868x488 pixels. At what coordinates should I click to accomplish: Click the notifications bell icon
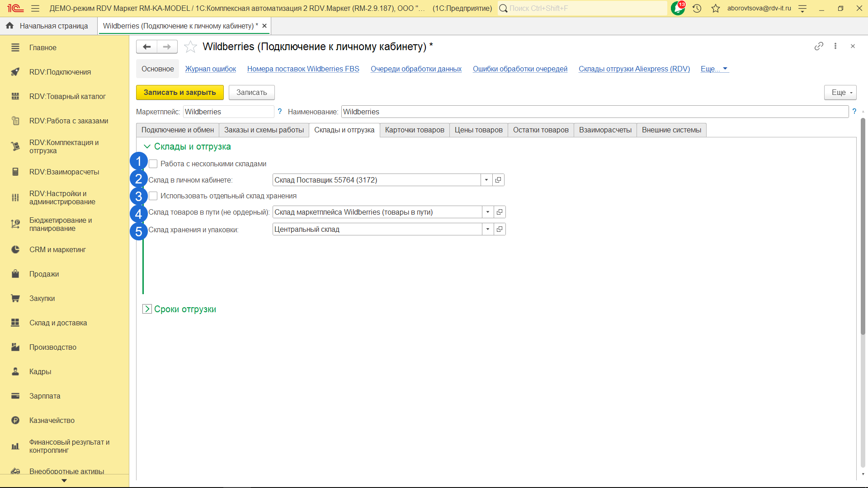click(677, 8)
